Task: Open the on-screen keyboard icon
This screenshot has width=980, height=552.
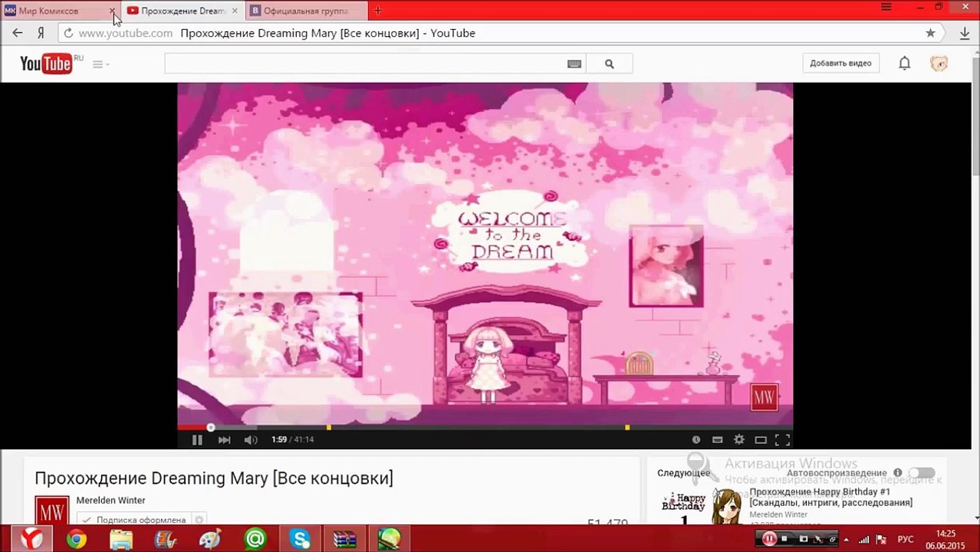Action: pos(574,64)
